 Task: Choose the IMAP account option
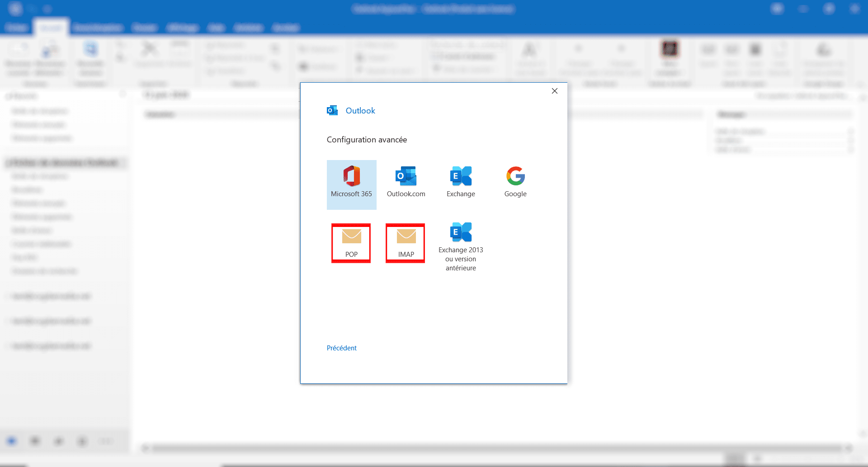tap(406, 243)
